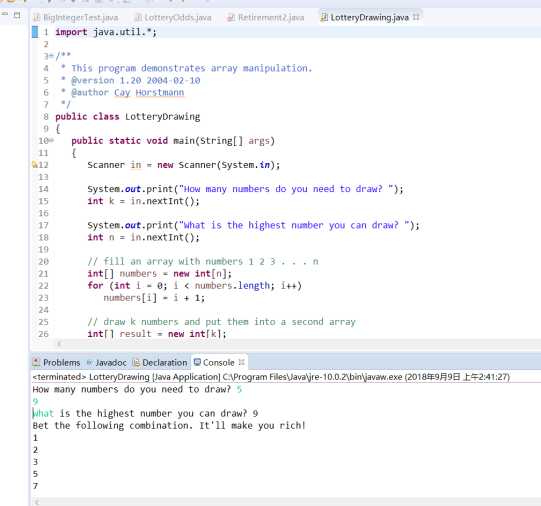Screen dimensions: 541x506
Task: Open the Problems view tab
Action: [56, 363]
